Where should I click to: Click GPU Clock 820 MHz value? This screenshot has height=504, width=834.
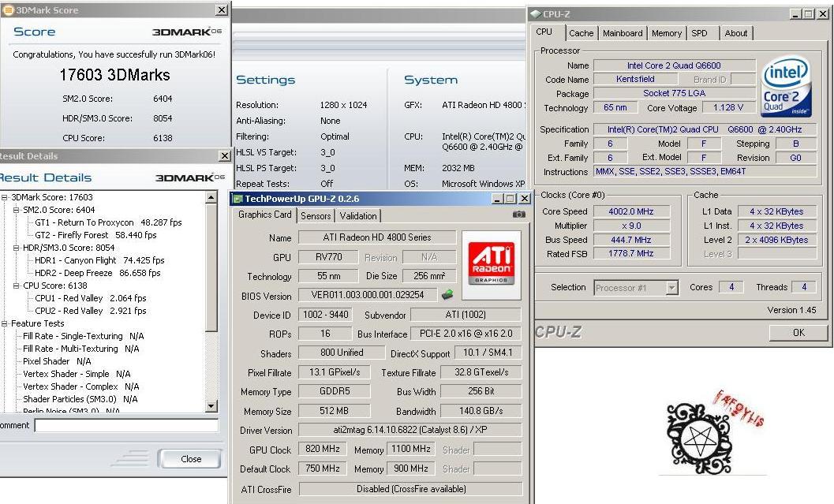pos(323,450)
